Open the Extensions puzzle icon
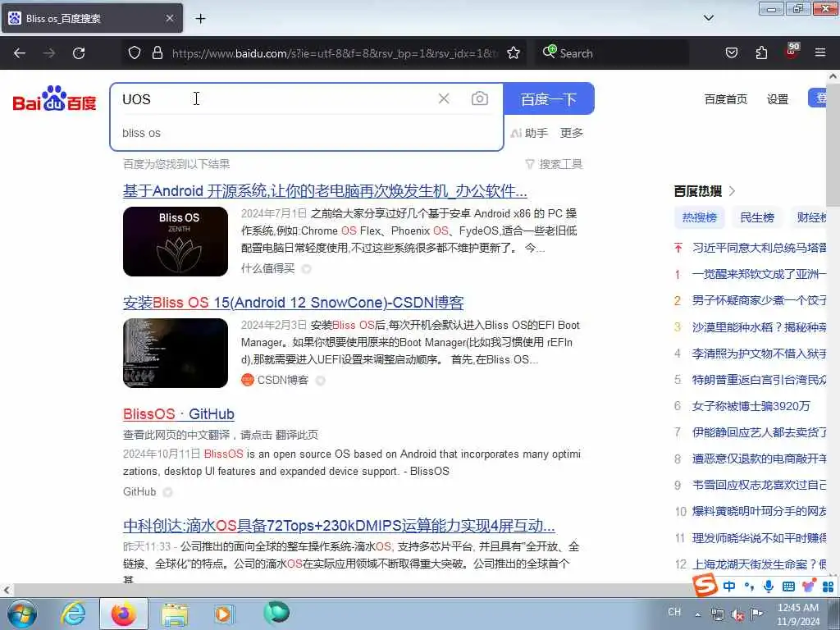The image size is (840, 630). click(761, 52)
